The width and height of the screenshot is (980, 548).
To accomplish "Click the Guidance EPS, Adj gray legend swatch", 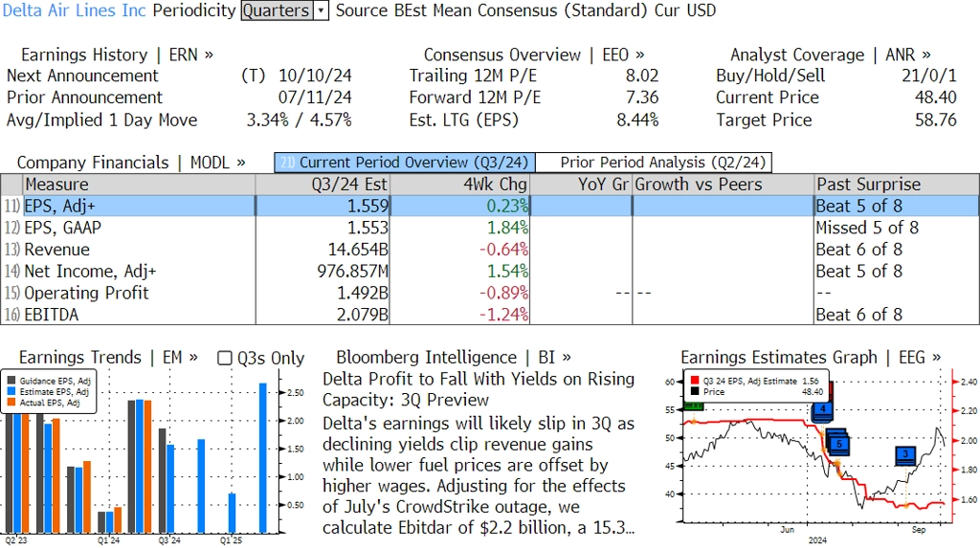I will [11, 381].
